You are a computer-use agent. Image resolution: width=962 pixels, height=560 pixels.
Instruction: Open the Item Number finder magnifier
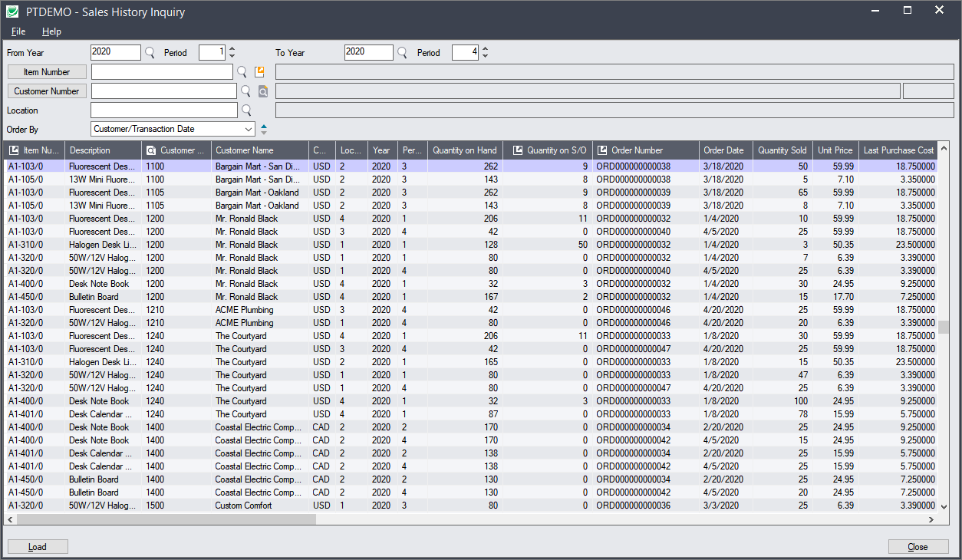[242, 72]
